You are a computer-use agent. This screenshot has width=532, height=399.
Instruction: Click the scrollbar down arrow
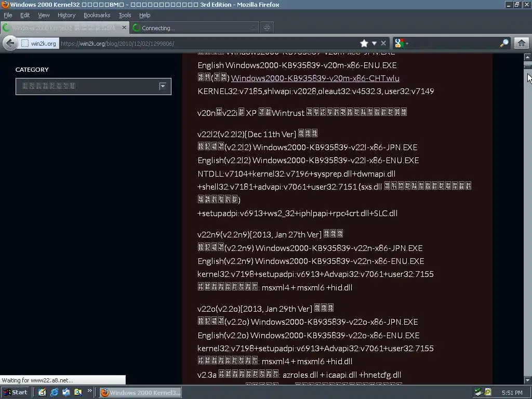click(x=528, y=380)
